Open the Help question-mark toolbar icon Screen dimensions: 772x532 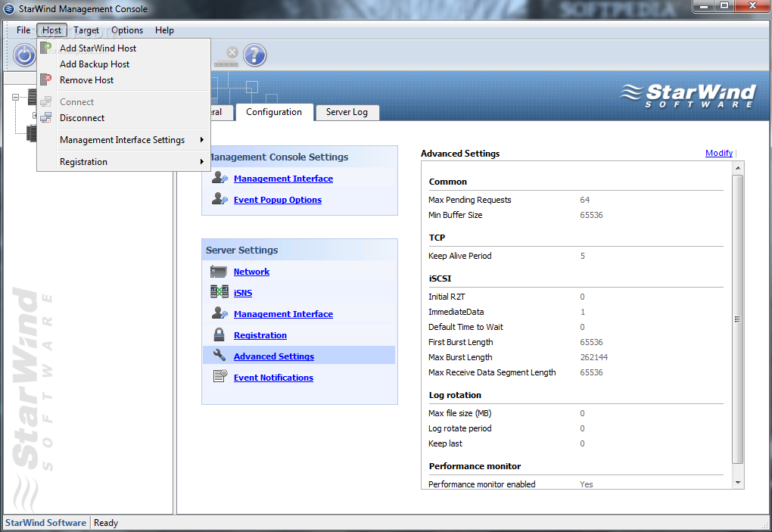pyautogui.click(x=254, y=54)
